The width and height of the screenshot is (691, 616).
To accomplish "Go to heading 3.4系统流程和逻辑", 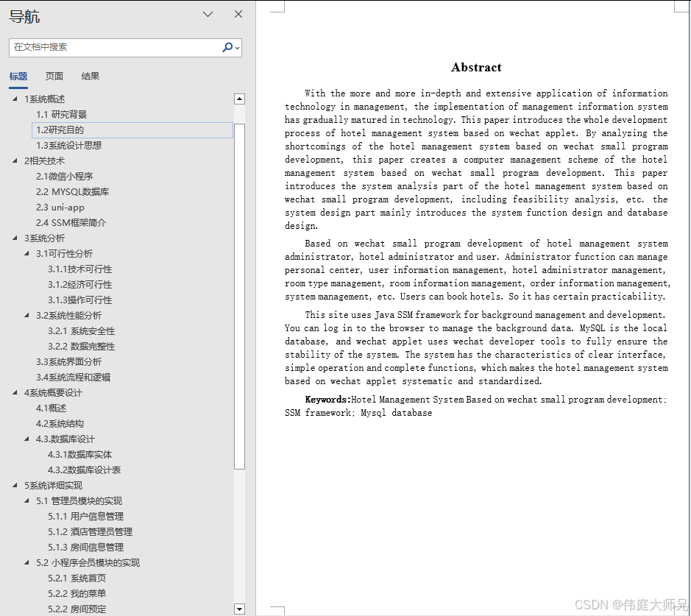I will pyautogui.click(x=73, y=377).
